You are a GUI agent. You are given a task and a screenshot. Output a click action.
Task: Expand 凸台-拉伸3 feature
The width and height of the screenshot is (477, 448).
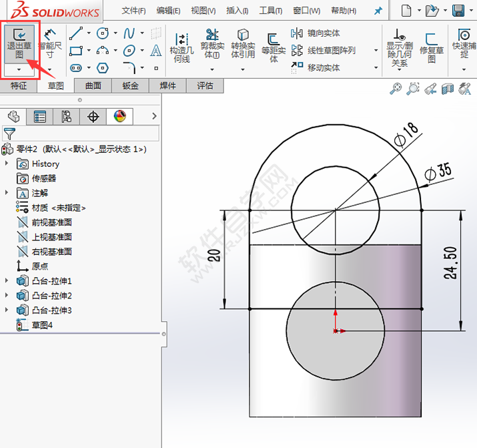click(7, 310)
